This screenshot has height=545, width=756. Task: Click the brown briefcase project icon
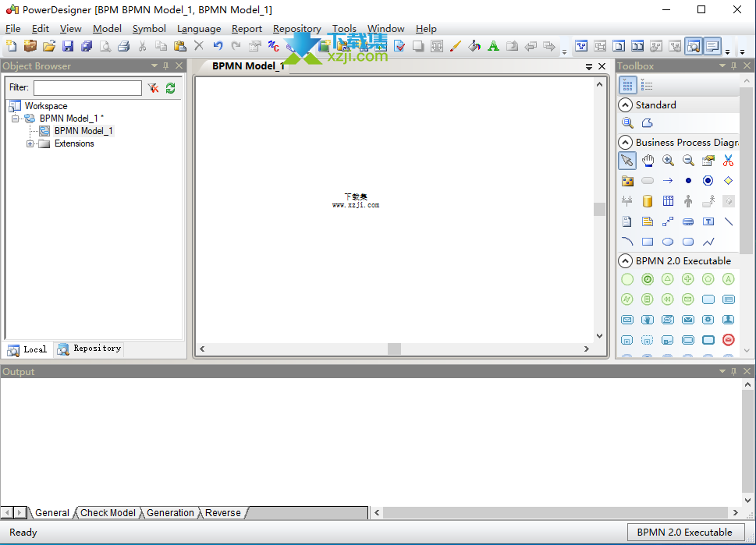point(30,46)
